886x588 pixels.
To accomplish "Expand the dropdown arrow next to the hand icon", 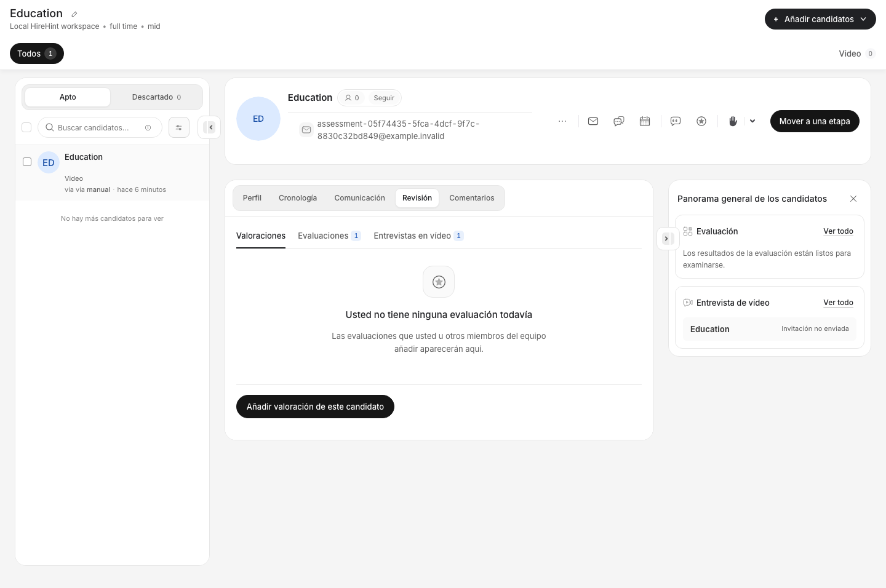I will (x=752, y=121).
